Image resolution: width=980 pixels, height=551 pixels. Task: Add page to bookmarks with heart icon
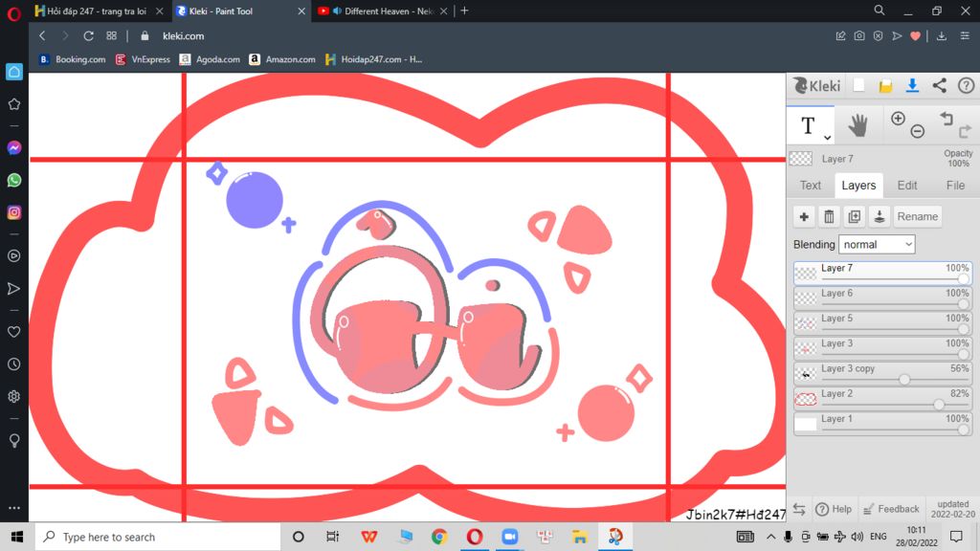pos(915,36)
